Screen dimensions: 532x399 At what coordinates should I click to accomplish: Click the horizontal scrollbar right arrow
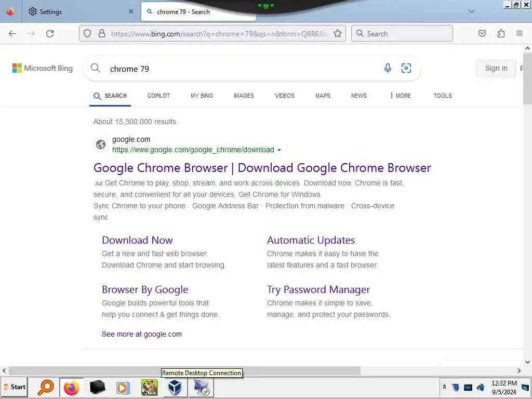point(519,370)
